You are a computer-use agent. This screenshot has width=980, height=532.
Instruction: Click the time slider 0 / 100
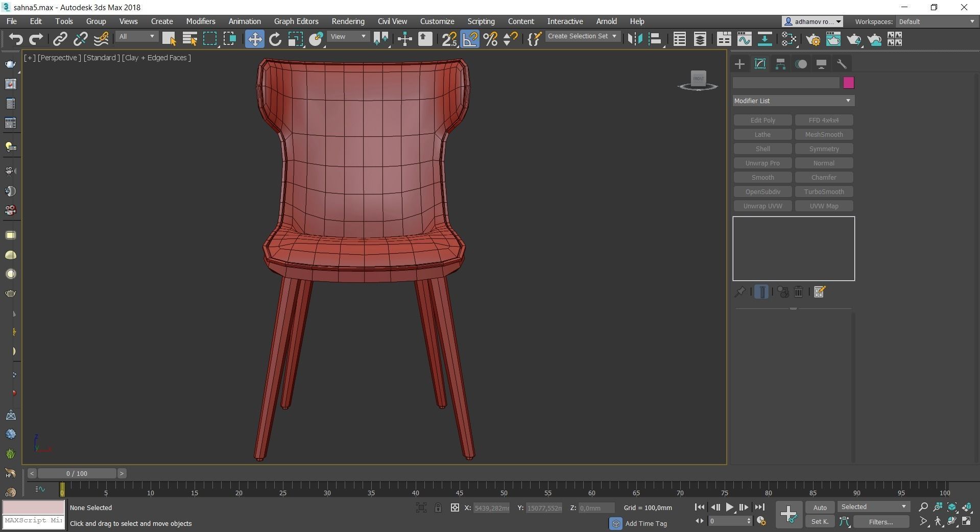(x=77, y=473)
